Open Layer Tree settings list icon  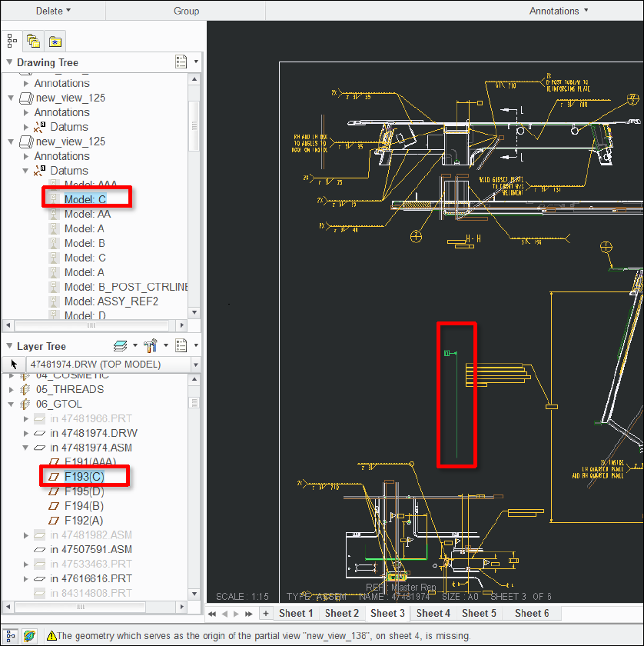pos(181,345)
